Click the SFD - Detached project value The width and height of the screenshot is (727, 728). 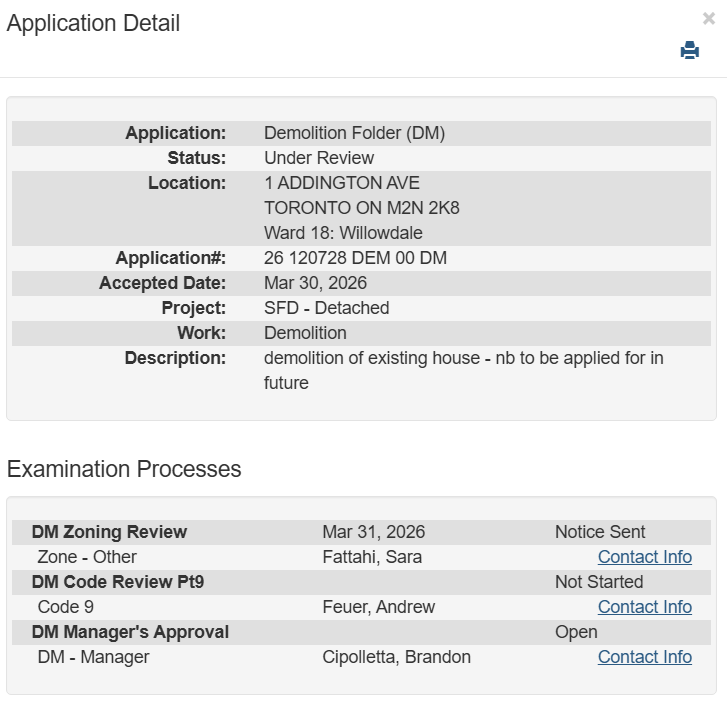[326, 308]
